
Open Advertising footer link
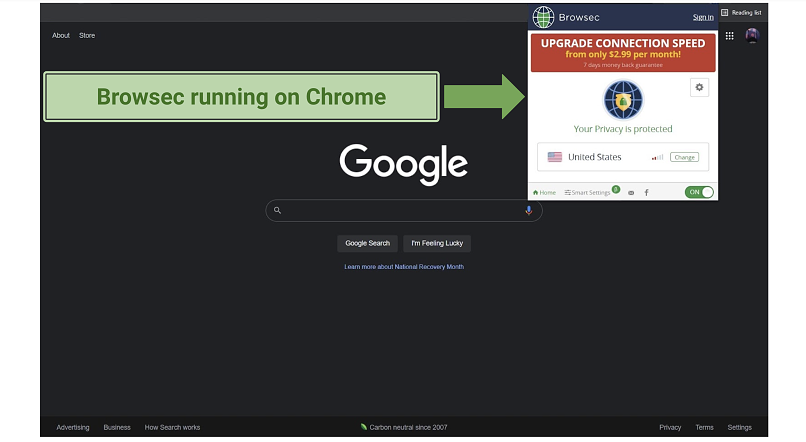tap(73, 427)
